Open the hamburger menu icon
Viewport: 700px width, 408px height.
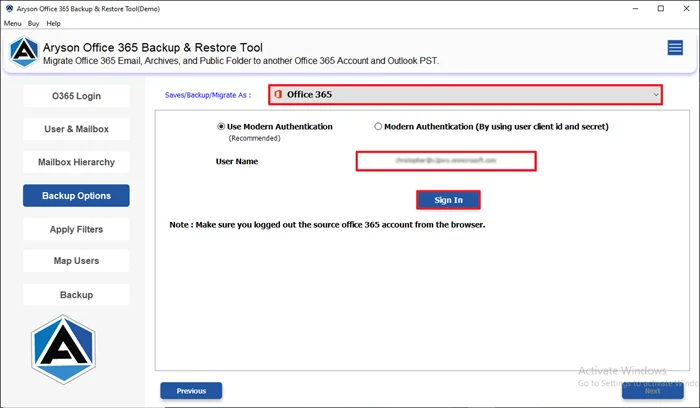pos(675,47)
